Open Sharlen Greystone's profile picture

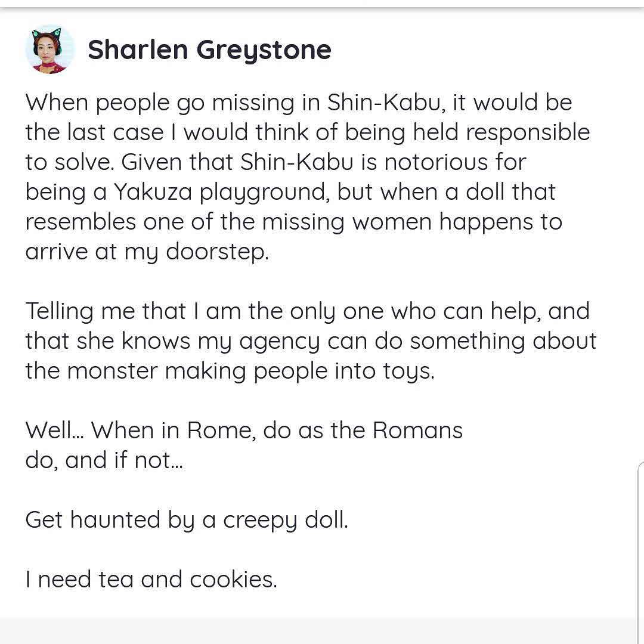50,50
